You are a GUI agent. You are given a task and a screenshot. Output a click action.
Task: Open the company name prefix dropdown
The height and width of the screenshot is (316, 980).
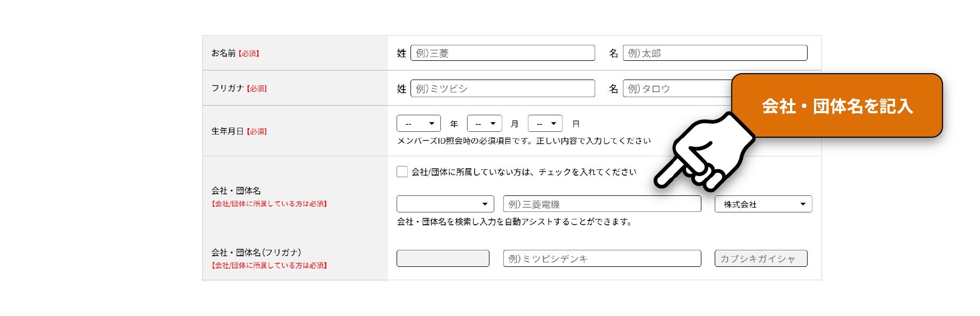click(x=445, y=203)
